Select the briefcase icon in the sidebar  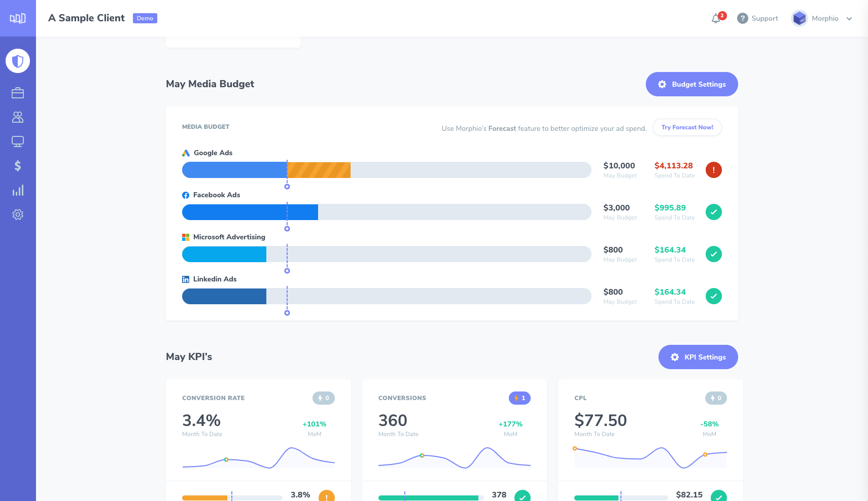(x=18, y=93)
